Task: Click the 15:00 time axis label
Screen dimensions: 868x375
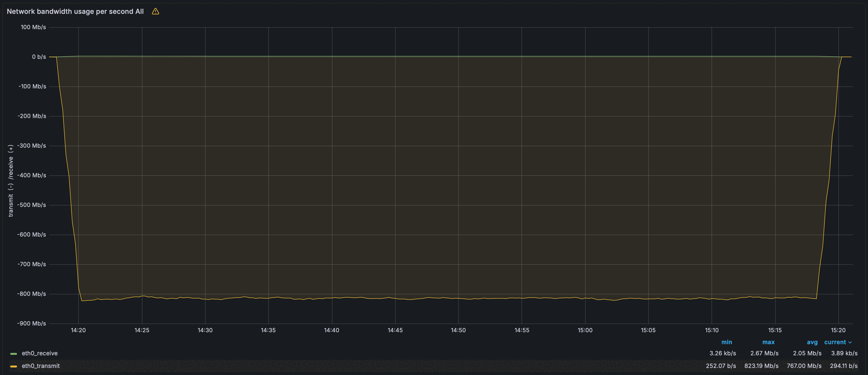Action: pos(585,330)
